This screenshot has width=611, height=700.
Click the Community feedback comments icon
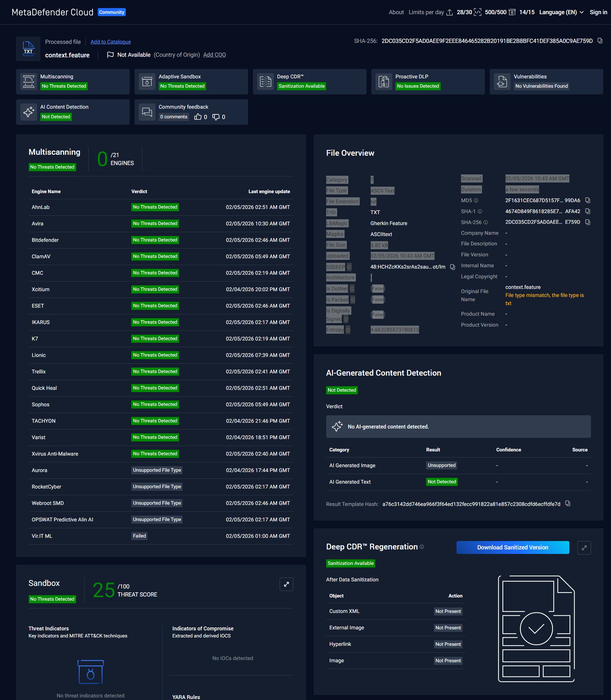(x=147, y=112)
